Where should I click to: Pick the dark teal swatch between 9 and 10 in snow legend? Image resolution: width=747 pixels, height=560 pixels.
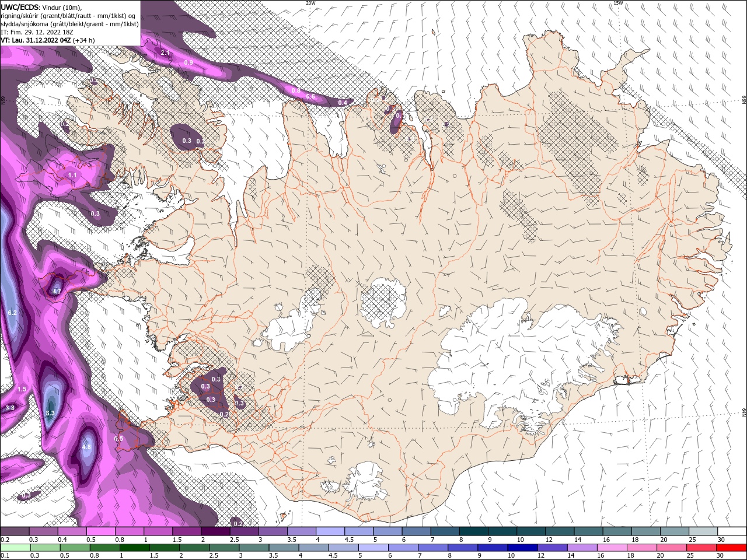click(x=502, y=531)
